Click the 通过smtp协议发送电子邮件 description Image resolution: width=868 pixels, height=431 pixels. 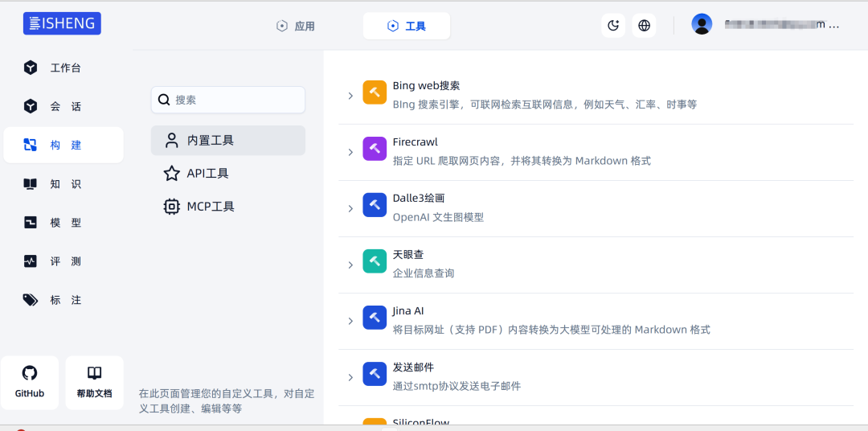(x=457, y=386)
